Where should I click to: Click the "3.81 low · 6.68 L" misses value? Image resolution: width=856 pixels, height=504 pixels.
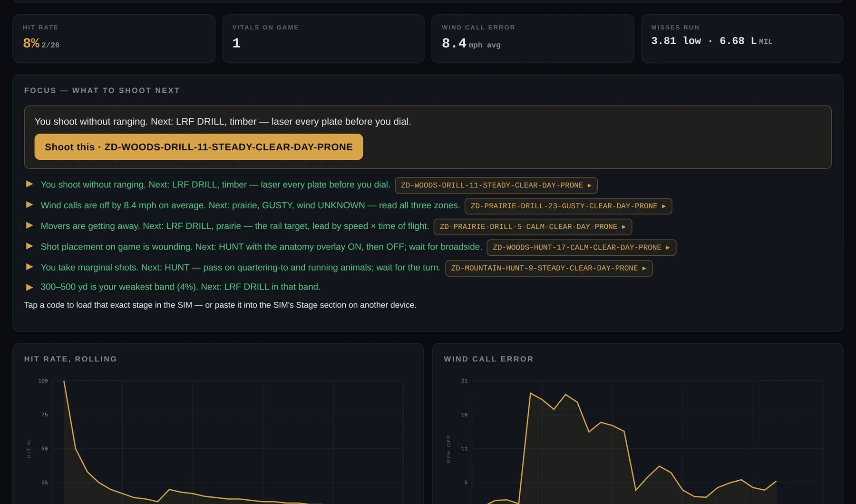pyautogui.click(x=704, y=41)
